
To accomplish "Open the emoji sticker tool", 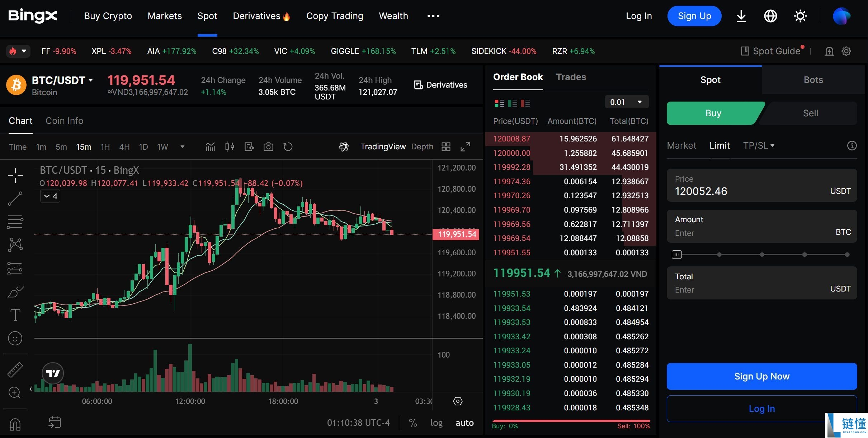I will 15,338.
